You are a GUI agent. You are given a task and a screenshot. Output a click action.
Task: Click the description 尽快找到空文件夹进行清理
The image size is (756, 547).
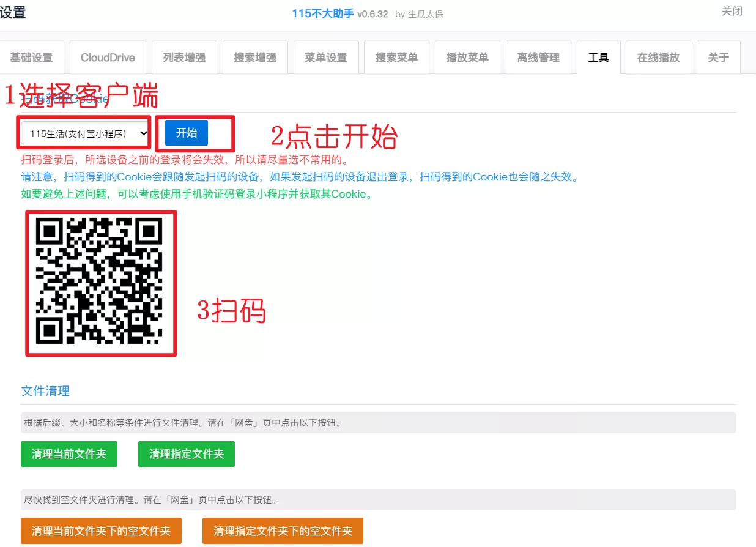[150, 500]
